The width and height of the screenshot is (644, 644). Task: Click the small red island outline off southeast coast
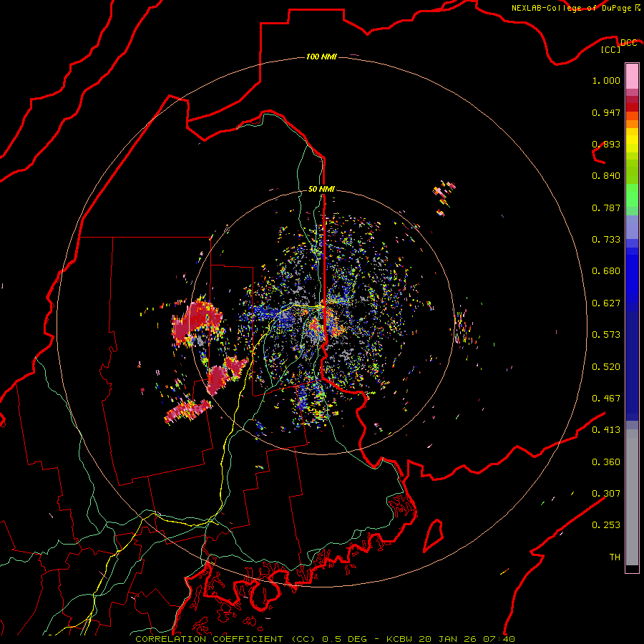click(x=434, y=535)
